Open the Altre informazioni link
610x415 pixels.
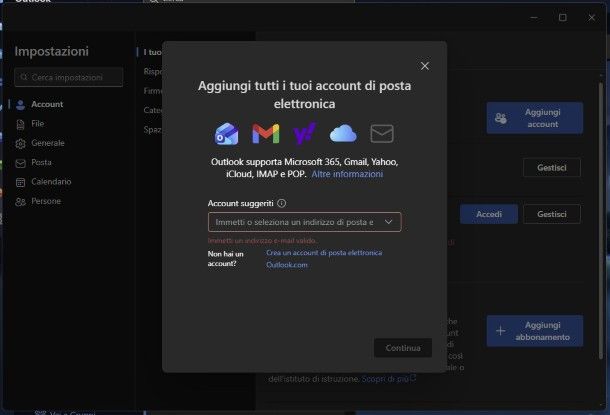tap(347, 174)
